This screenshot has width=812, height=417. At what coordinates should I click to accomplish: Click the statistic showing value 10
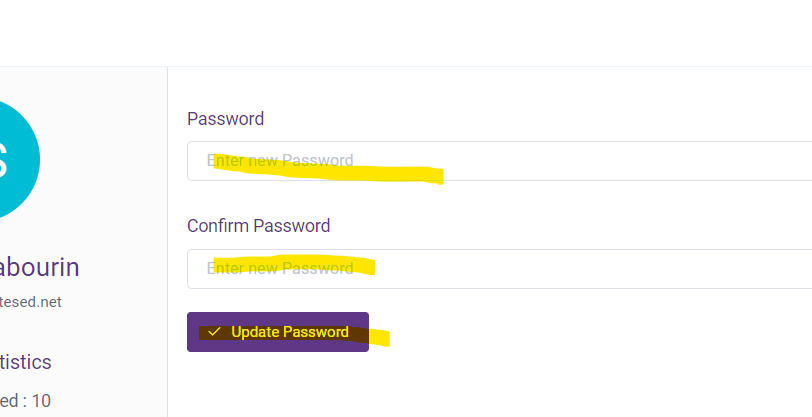[25, 401]
